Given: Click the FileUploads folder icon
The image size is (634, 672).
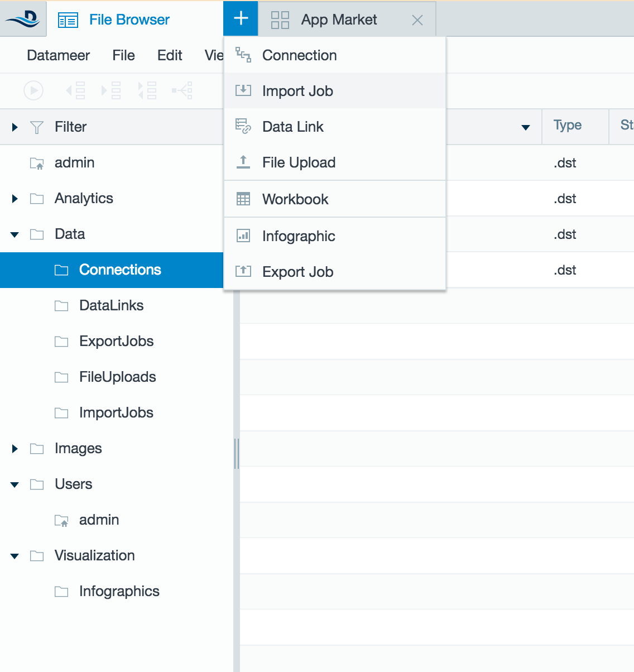Looking at the screenshot, I should [61, 377].
